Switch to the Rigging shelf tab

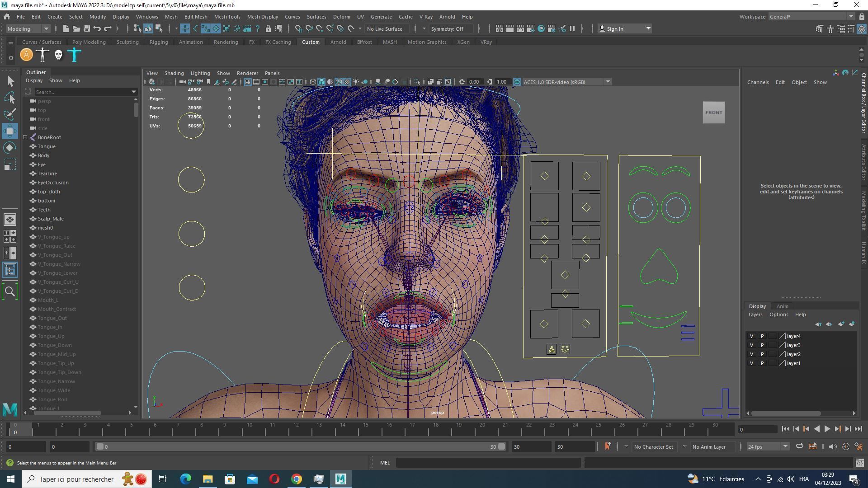click(x=159, y=42)
